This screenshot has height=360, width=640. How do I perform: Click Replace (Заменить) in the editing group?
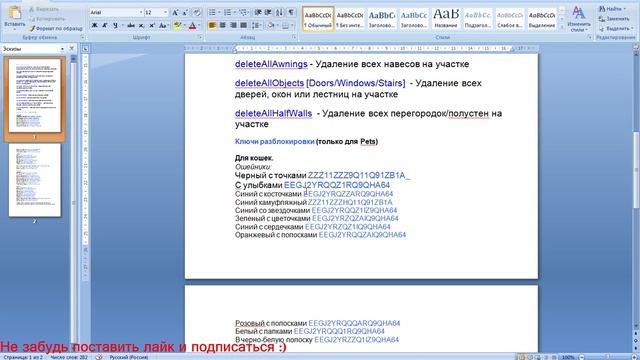[614, 19]
